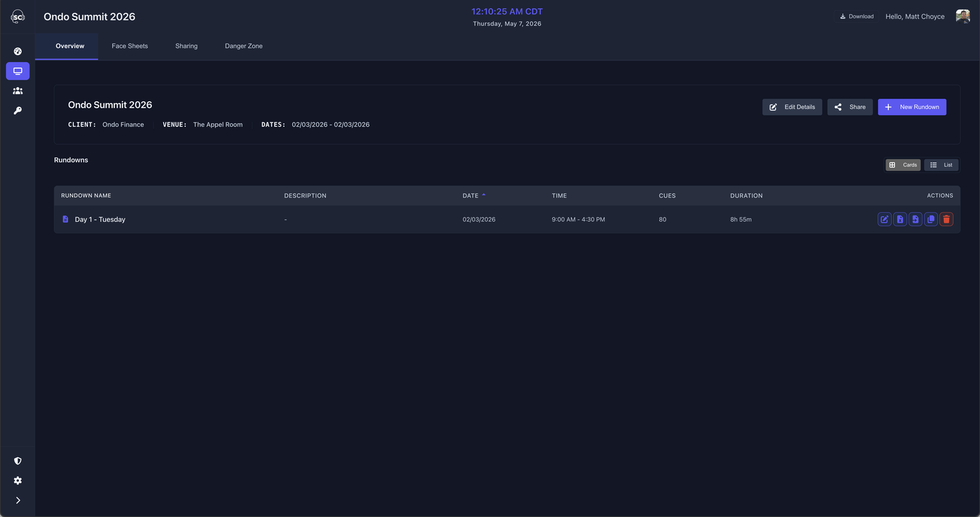Click the Edit Details button
This screenshot has width=980, height=517.
[x=792, y=107]
